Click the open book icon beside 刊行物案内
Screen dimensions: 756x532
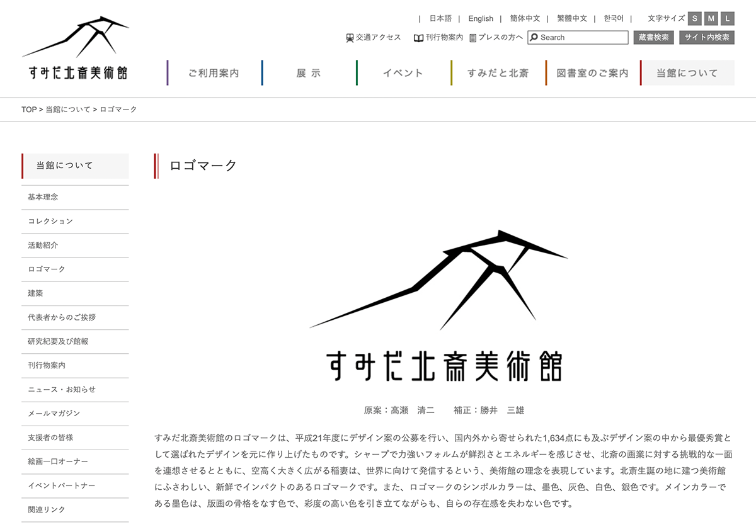click(x=418, y=38)
